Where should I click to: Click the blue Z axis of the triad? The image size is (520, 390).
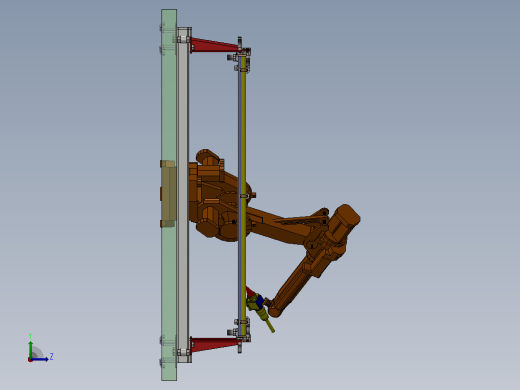pos(39,359)
